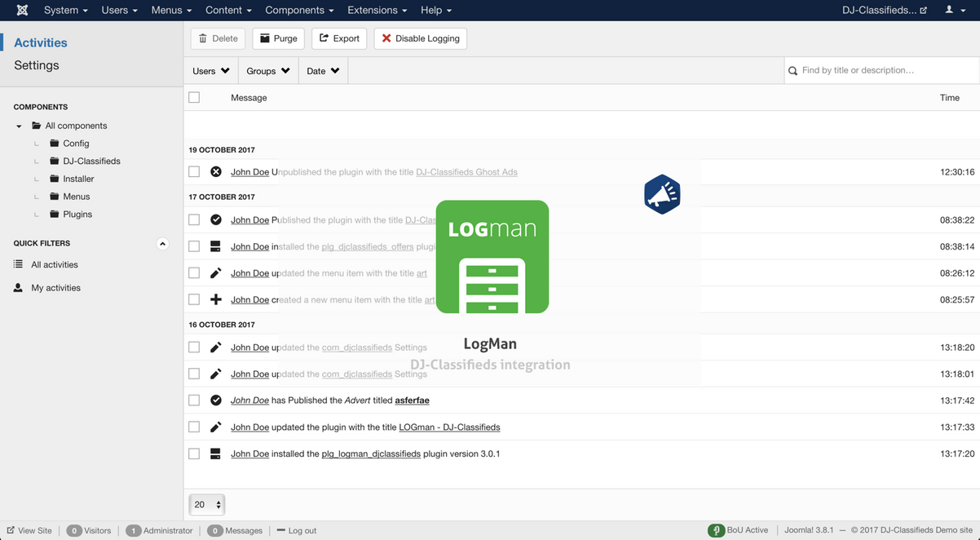Viewport: 980px width, 540px height.
Task: Click the Purge button
Action: 279,38
